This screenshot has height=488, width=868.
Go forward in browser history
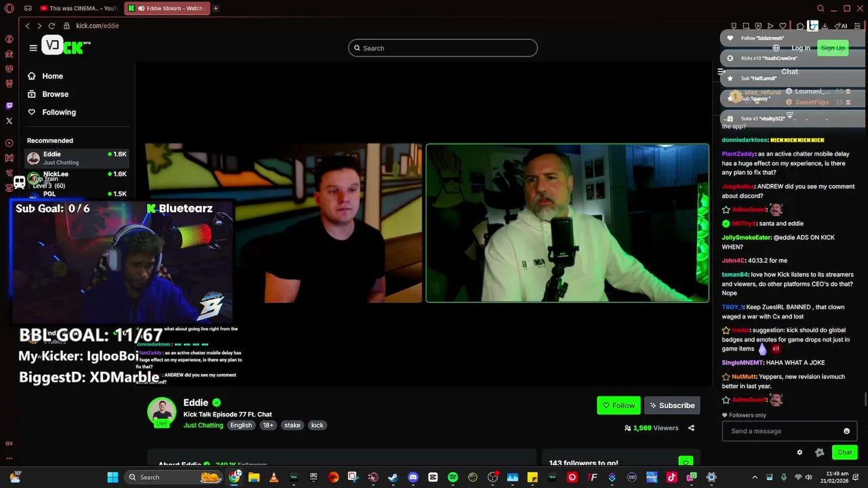[x=39, y=26]
